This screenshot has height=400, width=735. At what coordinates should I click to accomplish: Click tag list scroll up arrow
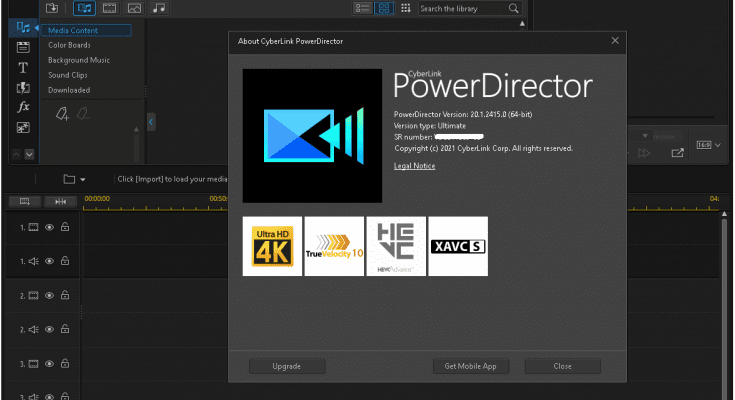click(136, 129)
